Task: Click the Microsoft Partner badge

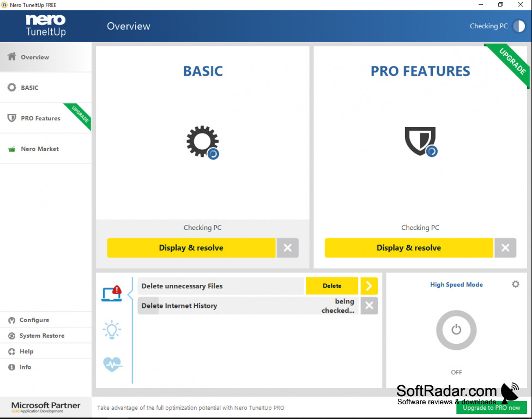Action: point(46,407)
